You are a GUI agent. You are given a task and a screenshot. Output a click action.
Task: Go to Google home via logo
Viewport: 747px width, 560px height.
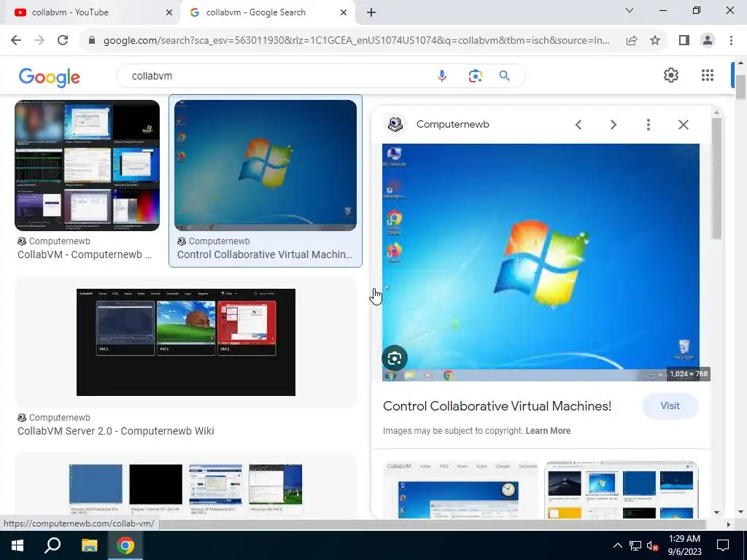(49, 77)
